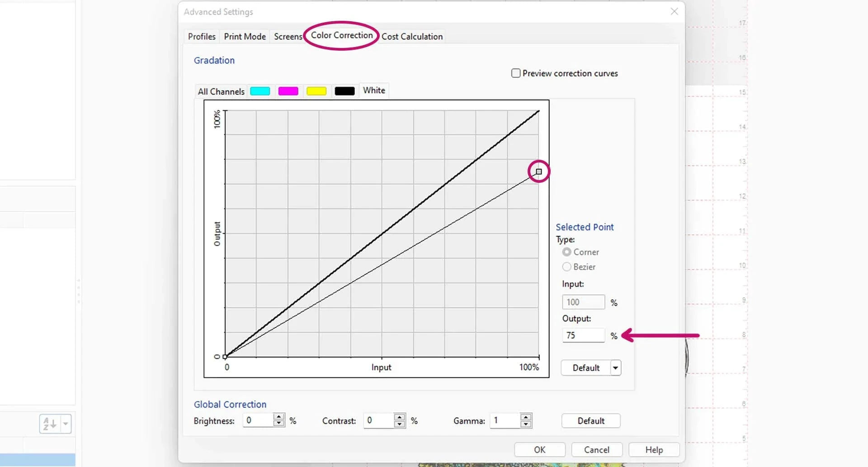This screenshot has height=467, width=868.
Task: Open the Cost Calculation tab
Action: click(412, 36)
